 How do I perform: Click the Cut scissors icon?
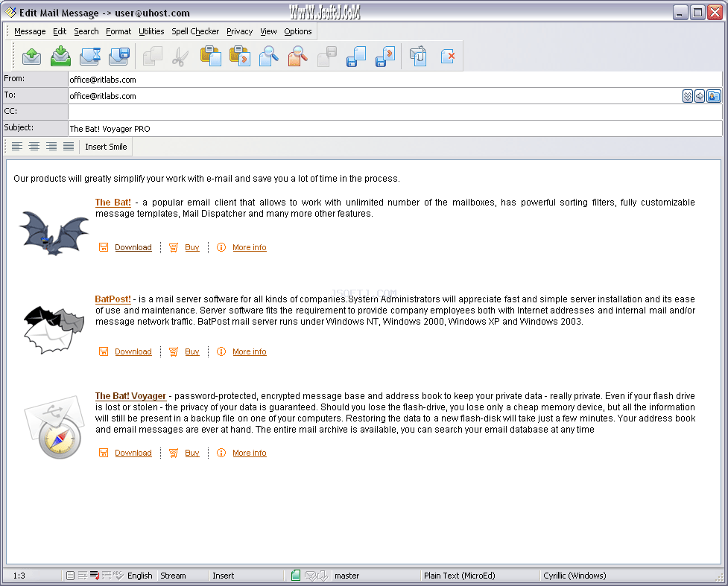coord(180,57)
